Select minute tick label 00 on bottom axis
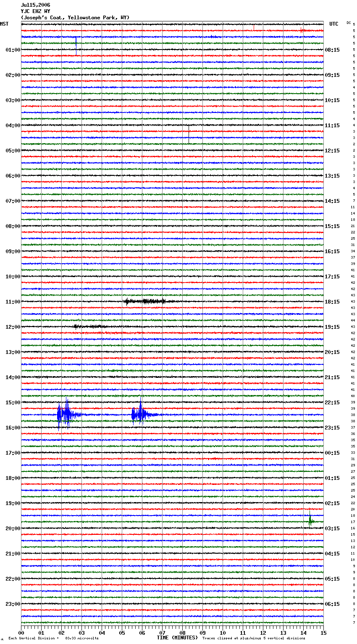The image size is (357, 644). 21,633
